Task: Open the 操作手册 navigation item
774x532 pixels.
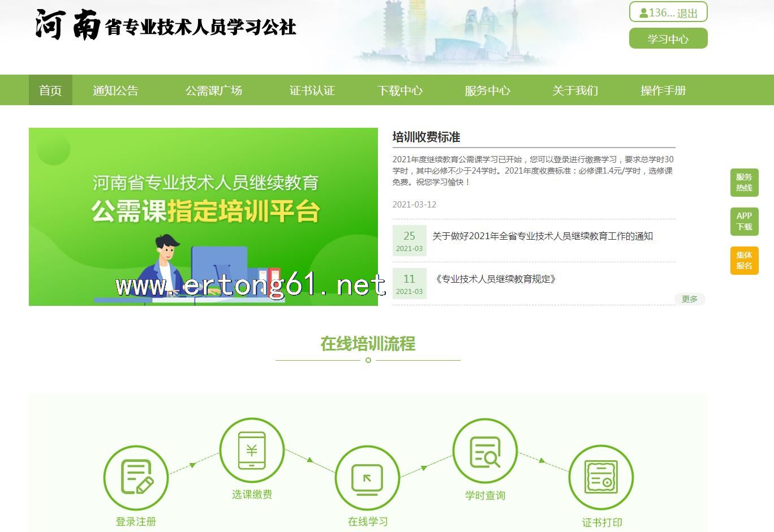Action: tap(663, 90)
